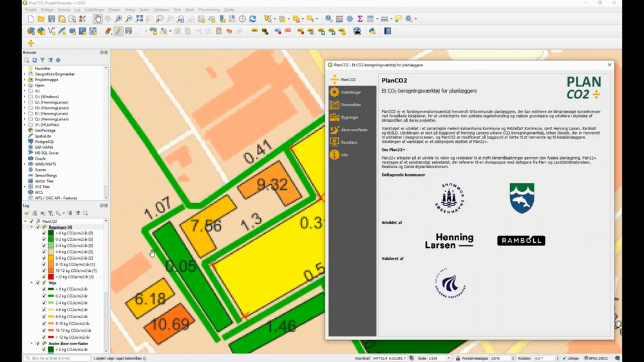Select the Pan Map hand tool
The width and height of the screenshot is (644, 362).
97,19
